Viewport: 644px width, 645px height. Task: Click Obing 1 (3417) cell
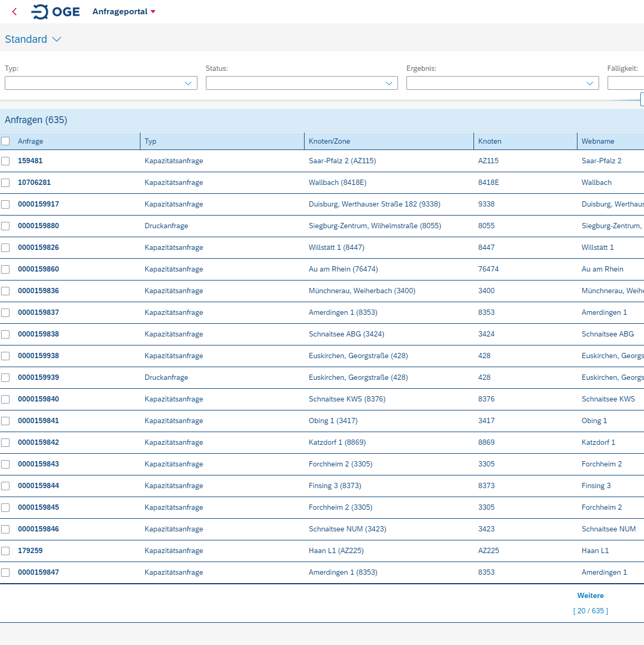pyautogui.click(x=333, y=420)
